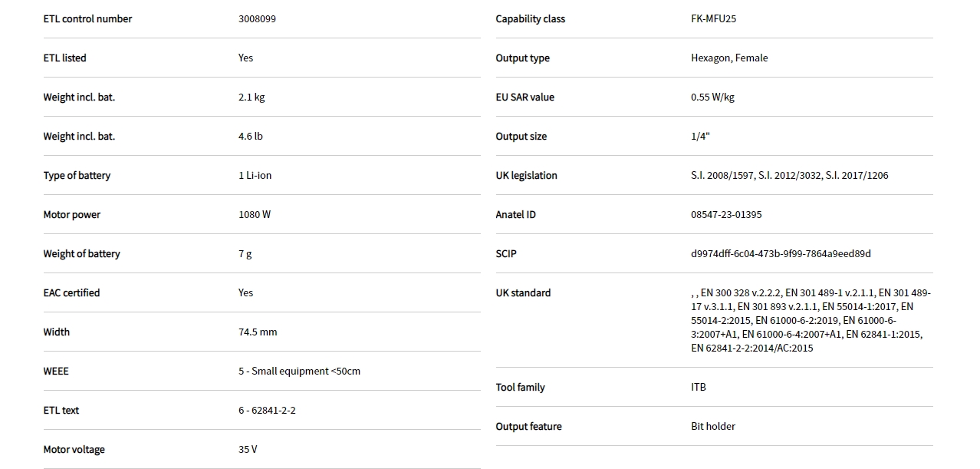Click the Width value 74.5 mm
Screen dimensions: 980x469
pos(258,332)
